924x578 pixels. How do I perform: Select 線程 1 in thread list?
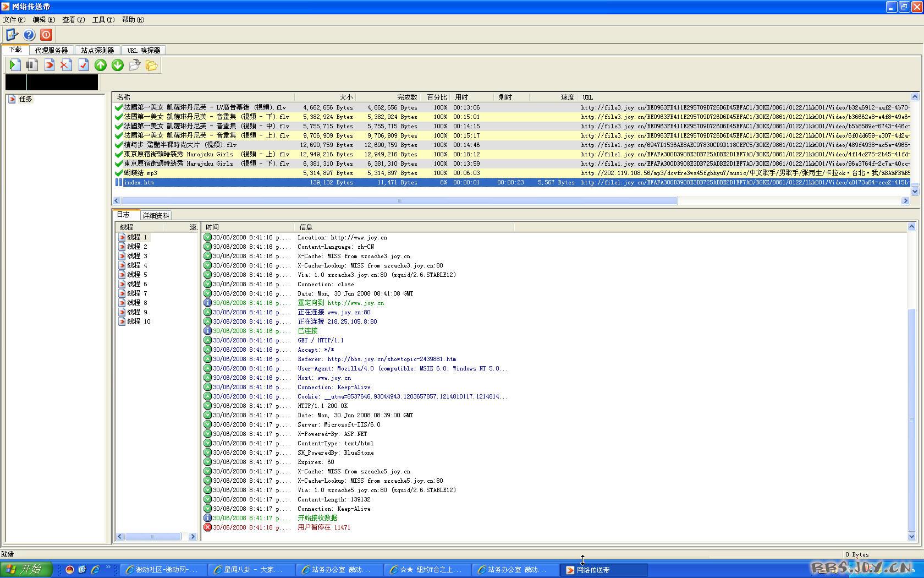click(x=137, y=237)
